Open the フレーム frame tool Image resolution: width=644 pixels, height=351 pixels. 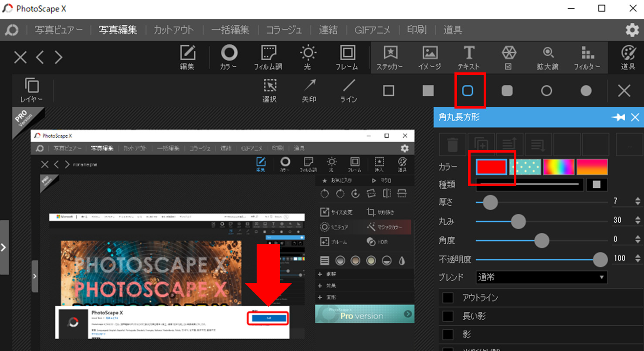pos(347,58)
